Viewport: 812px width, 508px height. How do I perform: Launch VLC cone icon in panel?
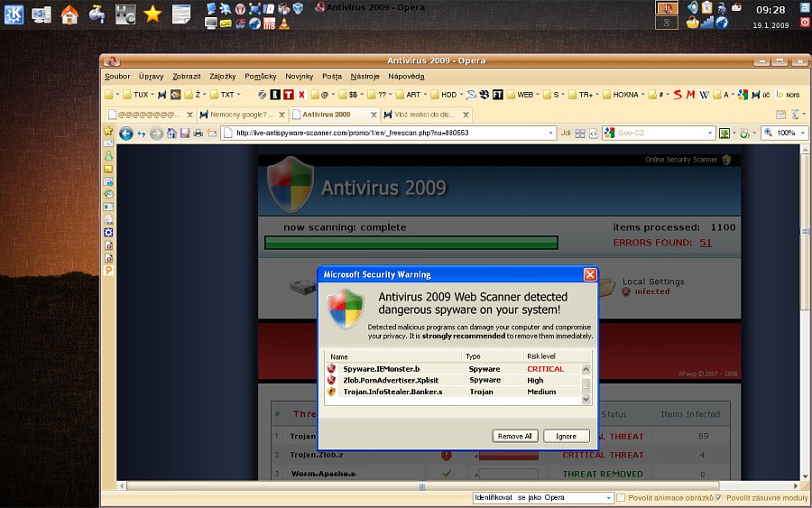coord(284,23)
